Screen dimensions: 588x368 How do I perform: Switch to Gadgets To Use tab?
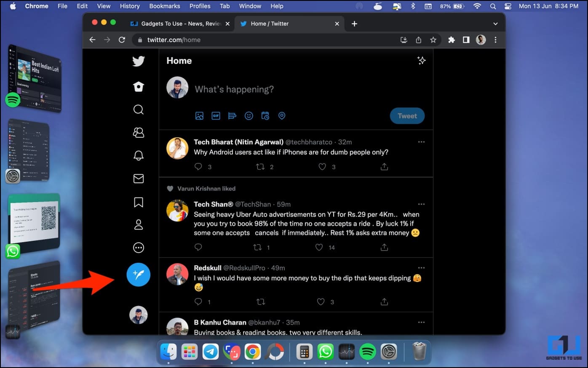pos(180,24)
